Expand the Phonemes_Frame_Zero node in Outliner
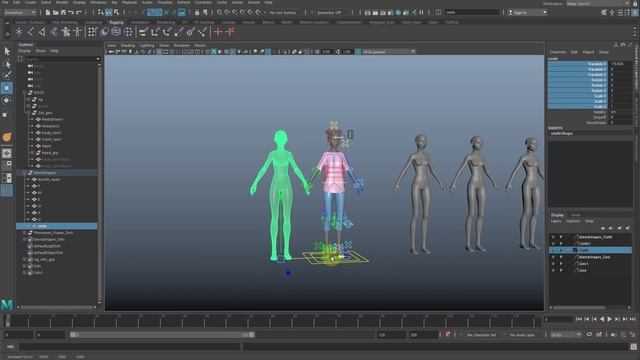 [24, 233]
